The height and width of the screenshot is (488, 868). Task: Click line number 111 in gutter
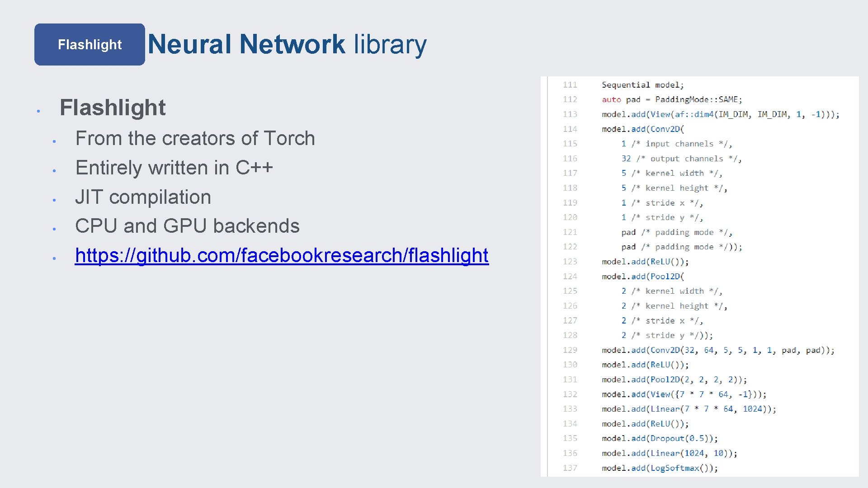tap(570, 85)
